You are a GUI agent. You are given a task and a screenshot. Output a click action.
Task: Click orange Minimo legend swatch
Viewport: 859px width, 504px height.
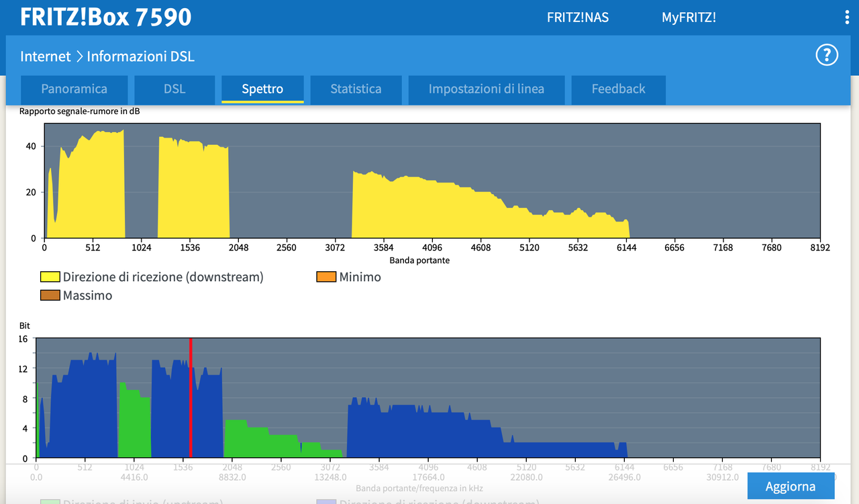click(x=326, y=276)
